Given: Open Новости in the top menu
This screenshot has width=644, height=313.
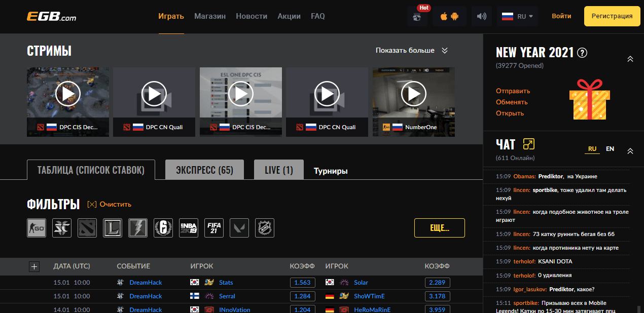Looking at the screenshot, I should tap(252, 16).
